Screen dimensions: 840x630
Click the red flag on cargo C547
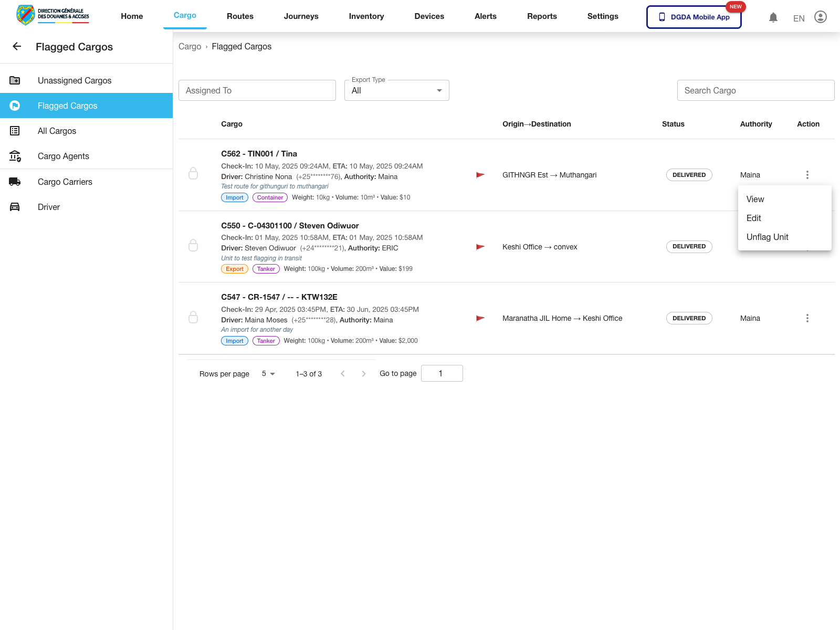(x=480, y=318)
